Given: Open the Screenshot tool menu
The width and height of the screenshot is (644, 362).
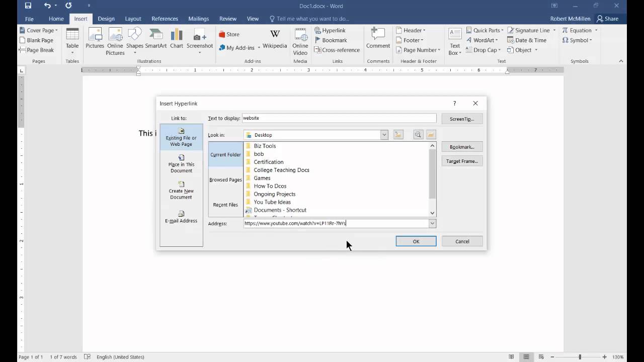Looking at the screenshot, I should [x=200, y=41].
